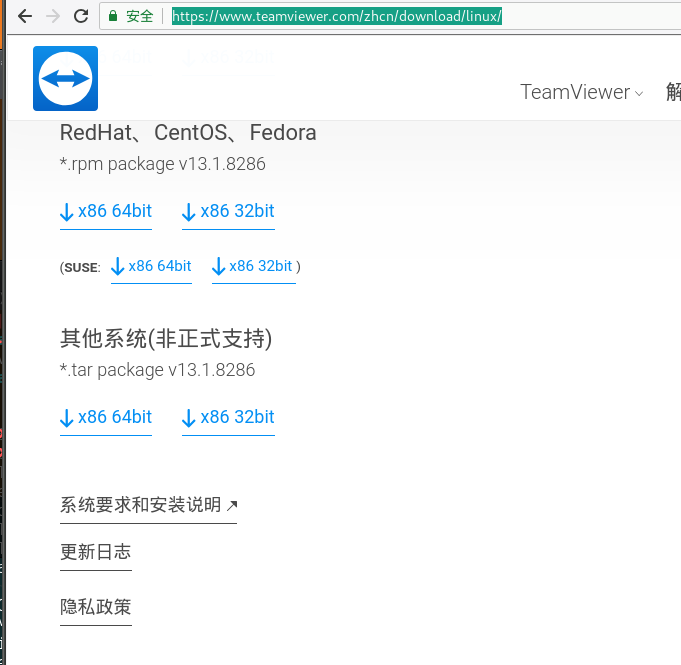The height and width of the screenshot is (665, 681).
Task: Click the TeamViewer logo
Action: (66, 78)
